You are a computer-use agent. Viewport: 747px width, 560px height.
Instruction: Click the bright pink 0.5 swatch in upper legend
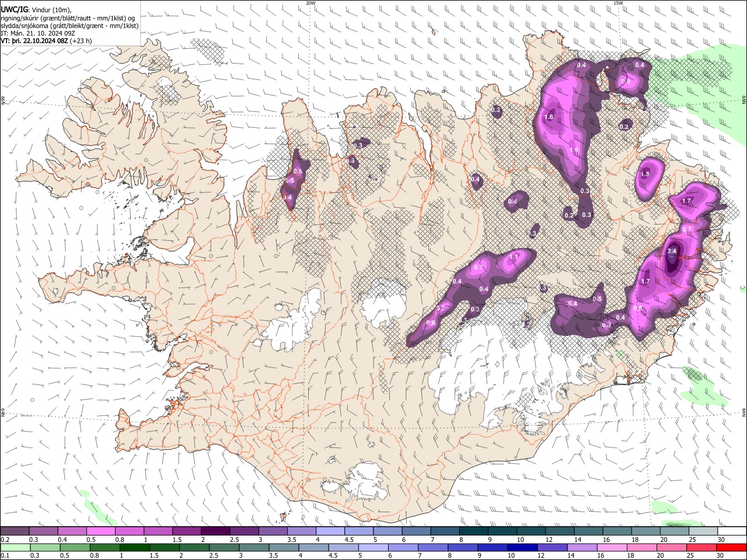100,531
